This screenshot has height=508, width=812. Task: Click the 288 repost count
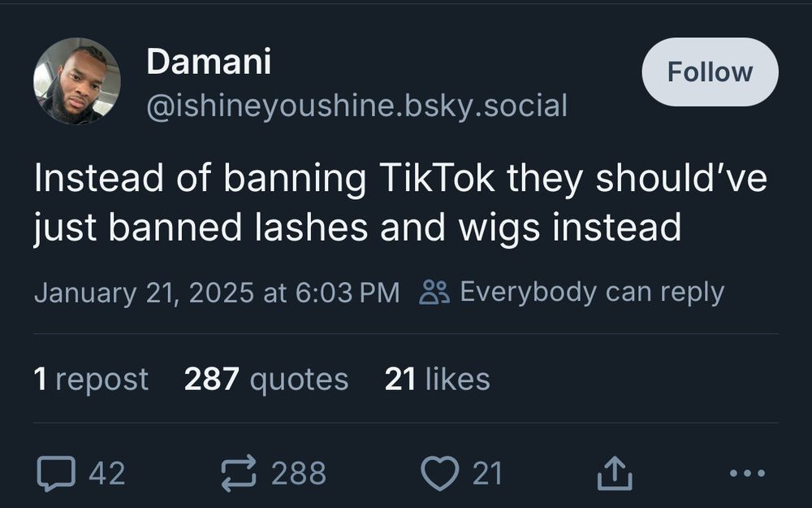[299, 473]
